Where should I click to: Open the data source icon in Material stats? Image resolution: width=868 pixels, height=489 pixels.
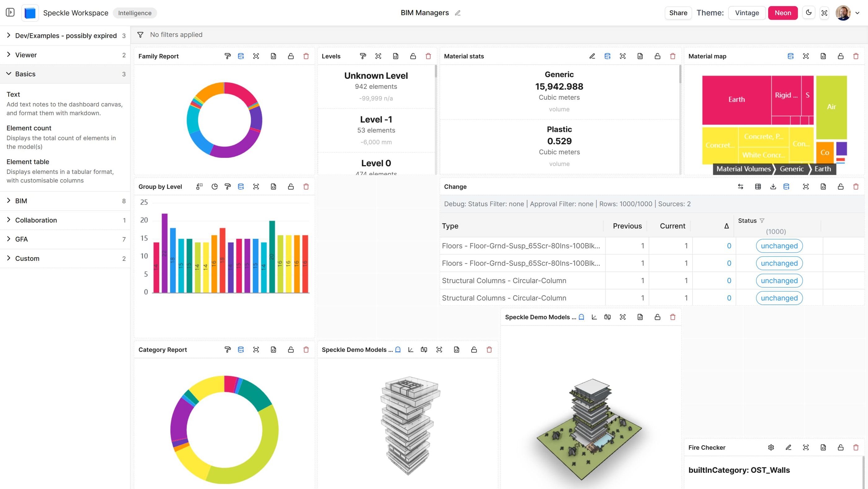click(607, 56)
